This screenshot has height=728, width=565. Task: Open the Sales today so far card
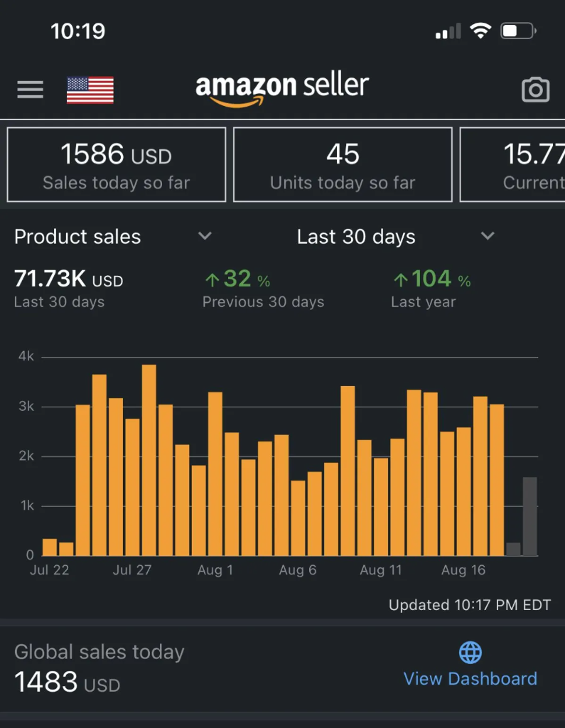tap(117, 165)
